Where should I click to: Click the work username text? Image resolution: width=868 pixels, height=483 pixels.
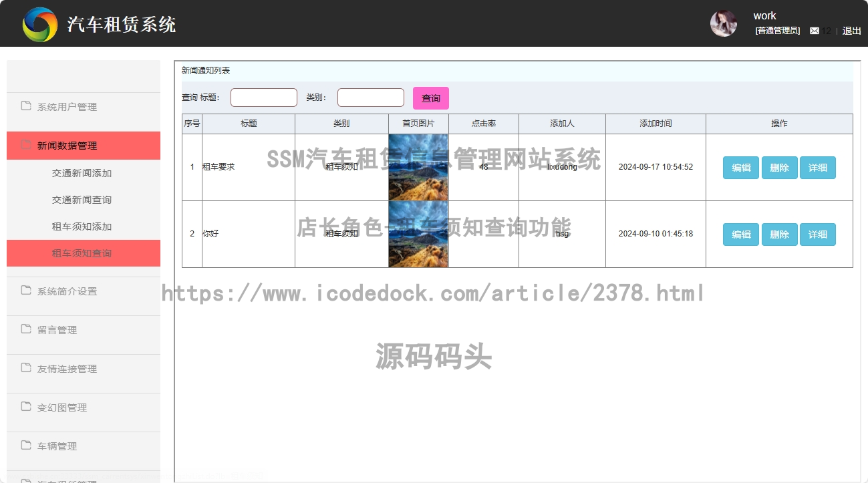(764, 16)
